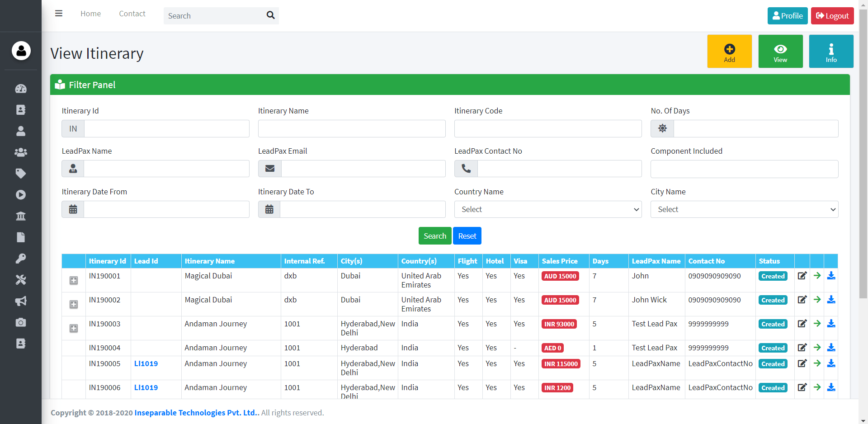Click the key icon in the sidebar
Viewport: 868px width, 424px height.
[21, 259]
